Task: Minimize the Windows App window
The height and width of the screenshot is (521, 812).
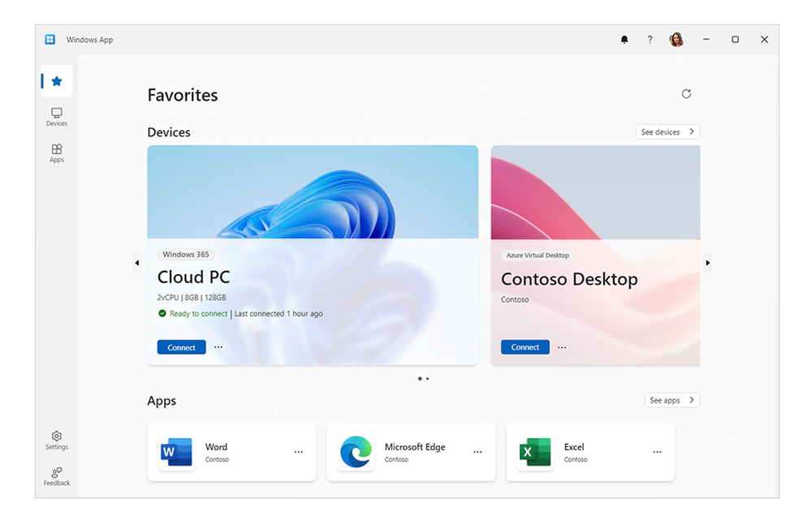Action: [706, 39]
